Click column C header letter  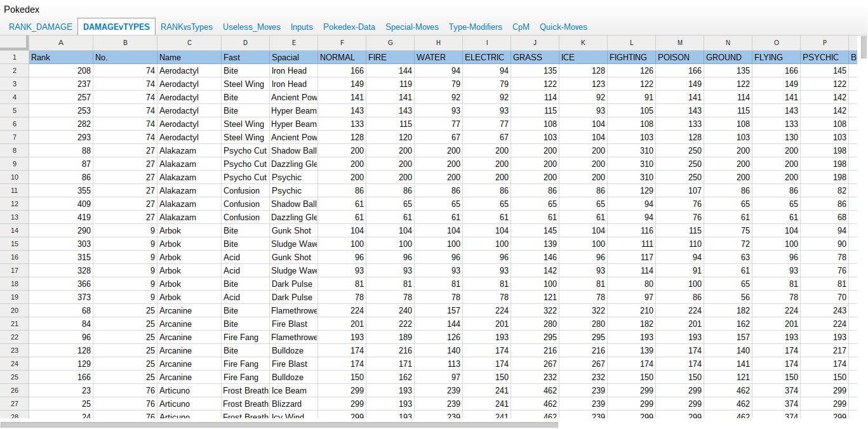point(189,43)
